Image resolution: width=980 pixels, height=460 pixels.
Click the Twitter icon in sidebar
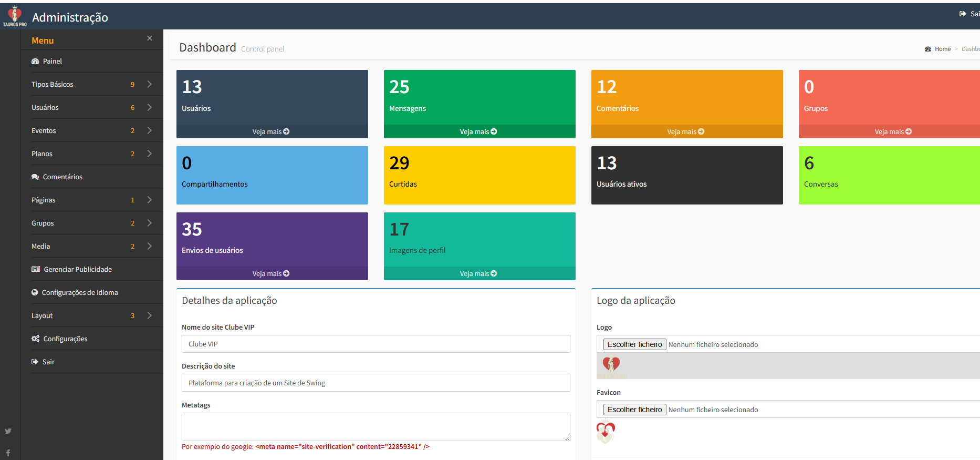pyautogui.click(x=8, y=431)
